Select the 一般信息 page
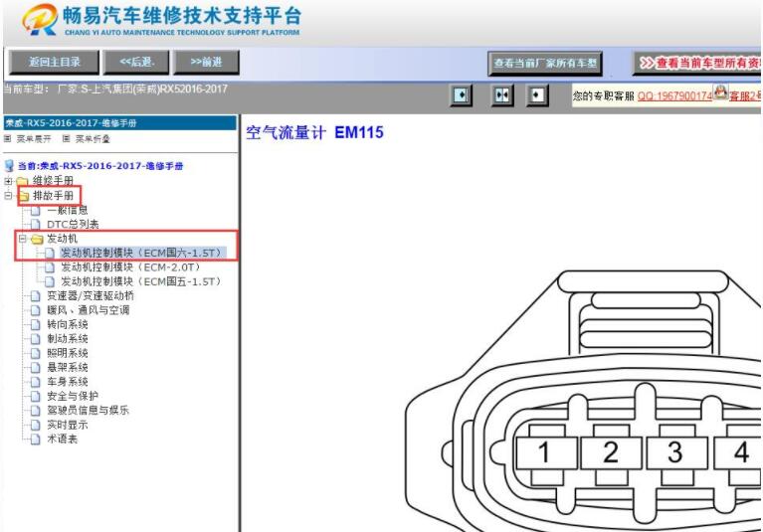The height and width of the screenshot is (532, 763). pos(68,210)
